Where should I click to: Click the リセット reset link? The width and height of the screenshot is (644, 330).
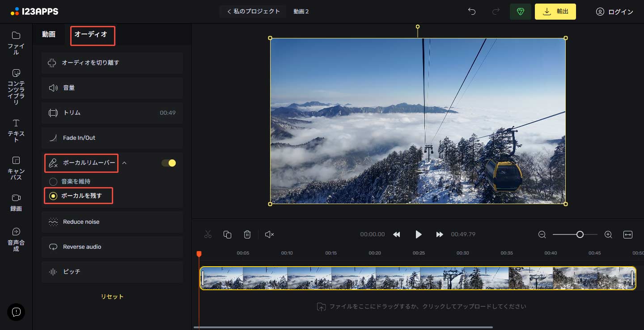click(x=112, y=297)
